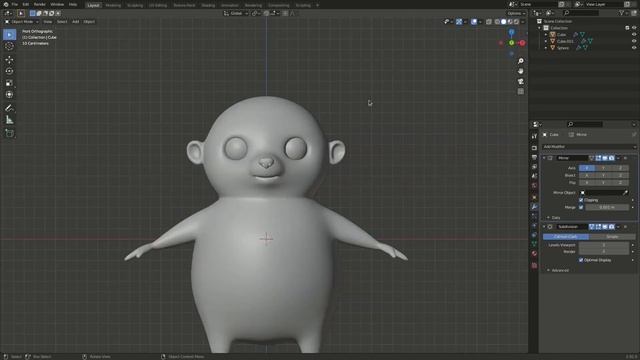640x360 pixels.
Task: Select the Measure tool
Action: click(9, 120)
